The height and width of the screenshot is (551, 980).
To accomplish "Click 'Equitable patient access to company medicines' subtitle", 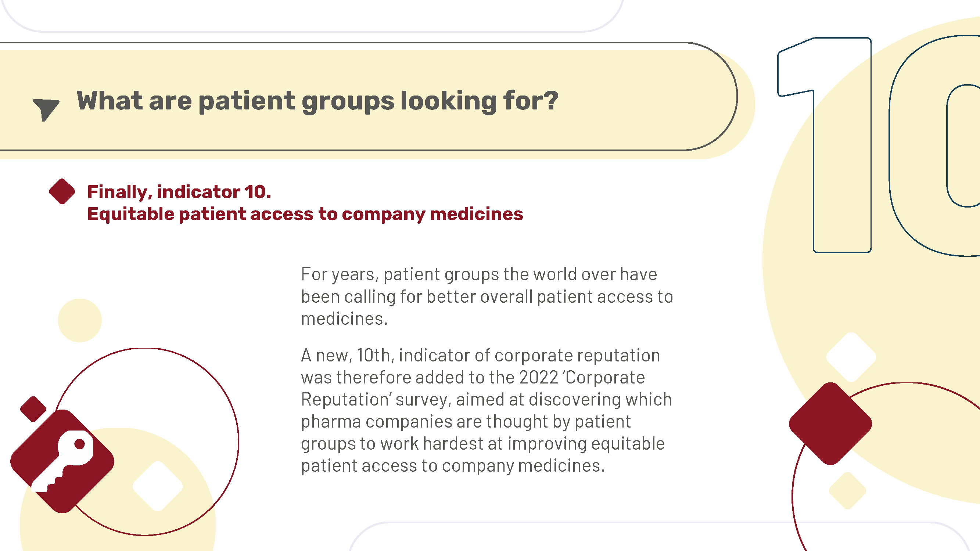I will coord(305,214).
